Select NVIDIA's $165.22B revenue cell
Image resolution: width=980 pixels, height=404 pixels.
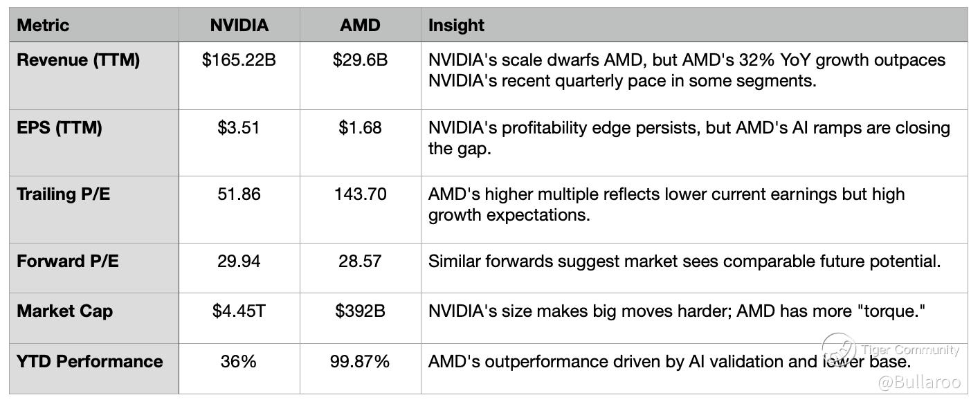click(x=239, y=60)
